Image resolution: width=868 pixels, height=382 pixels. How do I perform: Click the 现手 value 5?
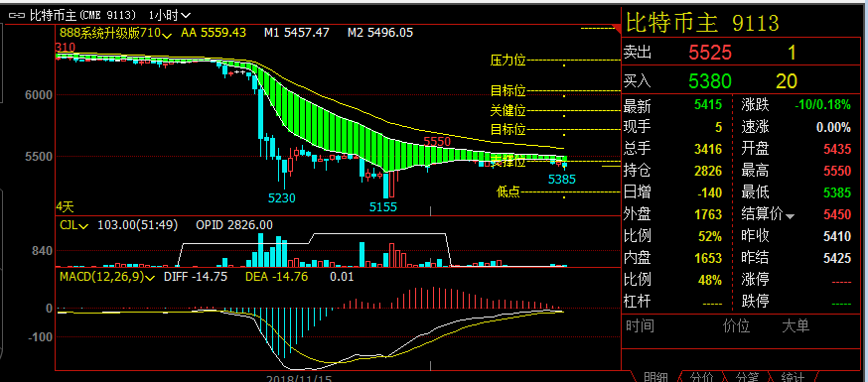coord(719,127)
